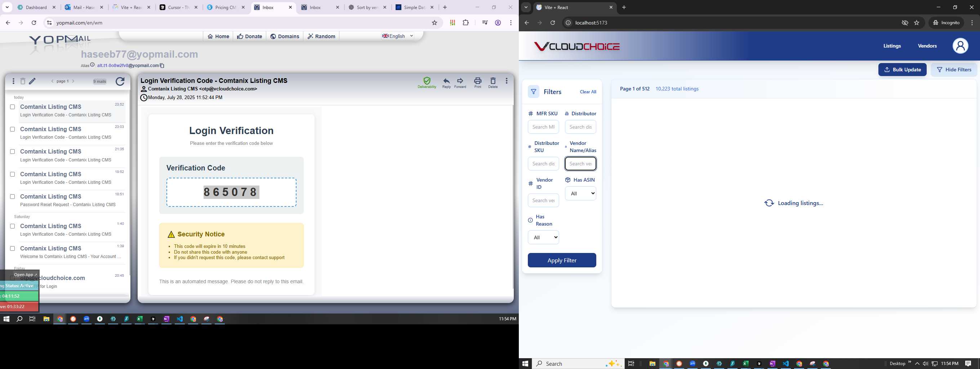This screenshot has width=980, height=369.
Task: Reload the localhost:5173 page
Action: click(x=553, y=23)
